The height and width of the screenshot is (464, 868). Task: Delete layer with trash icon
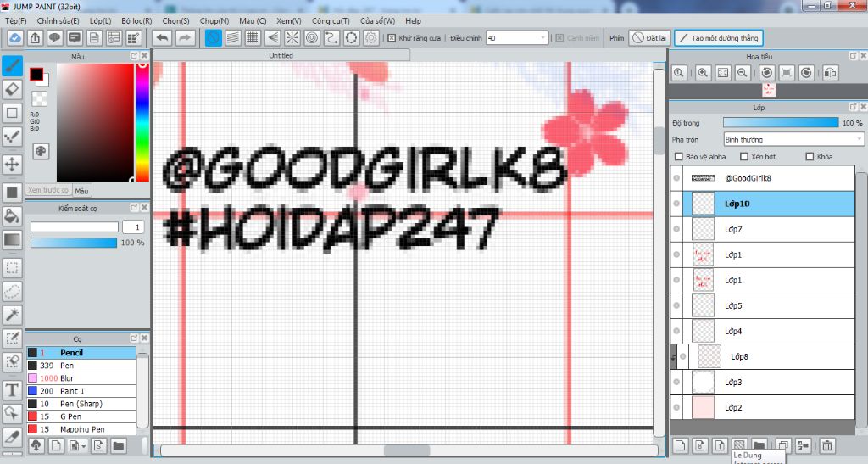pos(827,445)
